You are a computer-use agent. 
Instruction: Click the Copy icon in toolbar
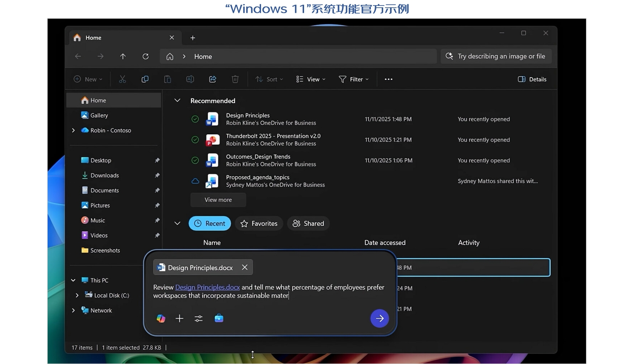click(x=145, y=79)
